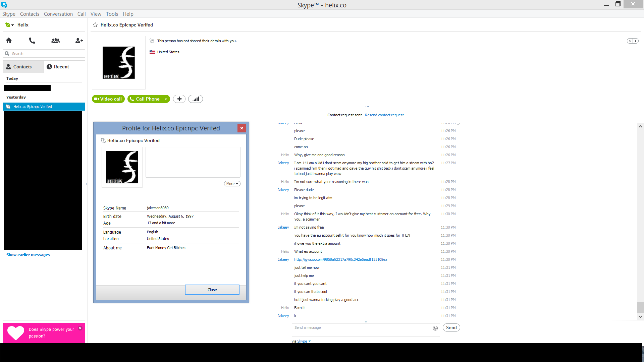Add contact to favorites with star icon
Image resolution: width=644 pixels, height=362 pixels.
(x=95, y=25)
